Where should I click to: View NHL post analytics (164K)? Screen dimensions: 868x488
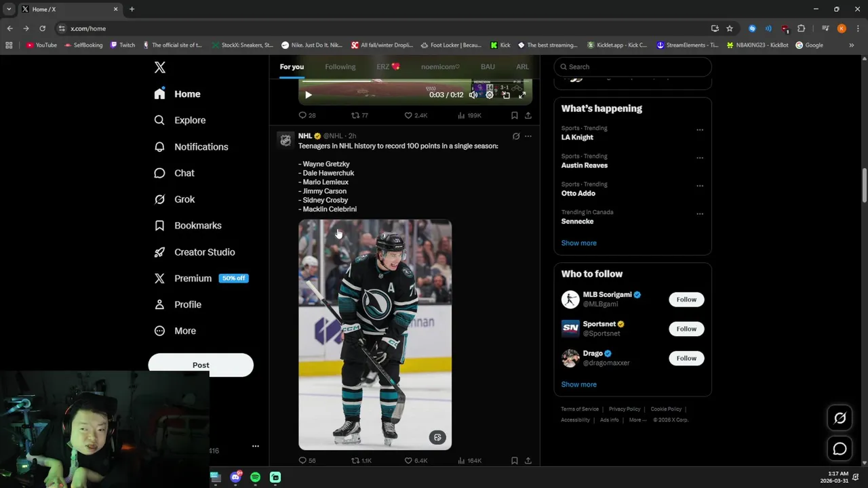[x=469, y=461]
